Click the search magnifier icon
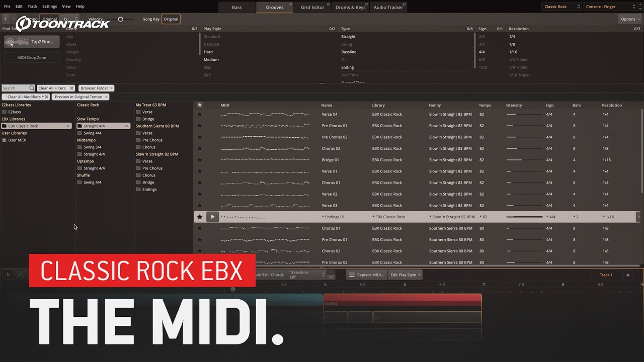Screen dimensions: 644x362 [x=32, y=88]
